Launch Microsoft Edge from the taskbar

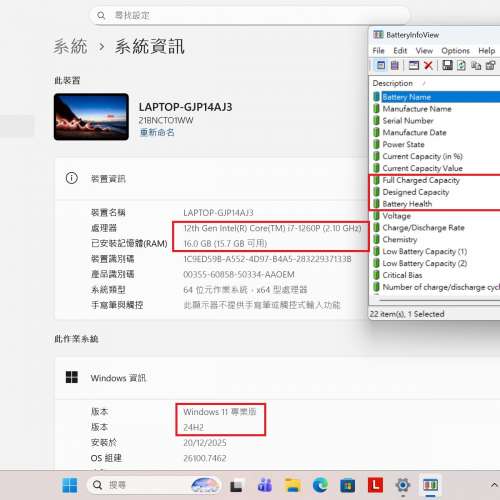[x=320, y=485]
